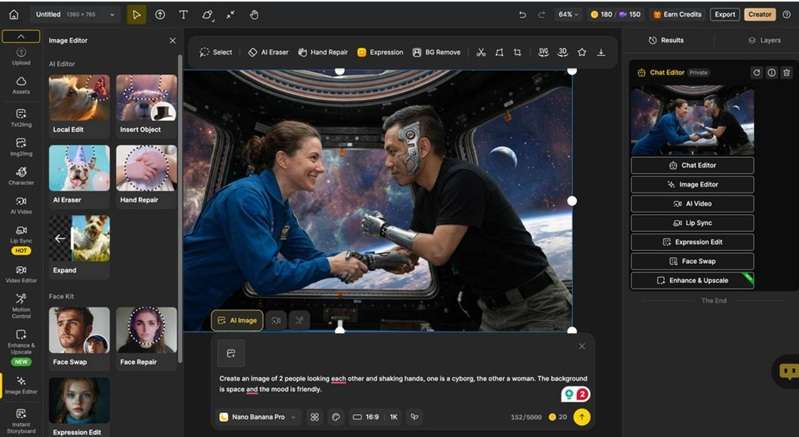Click the Export button
Image resolution: width=799 pixels, height=437 pixels.
725,15
